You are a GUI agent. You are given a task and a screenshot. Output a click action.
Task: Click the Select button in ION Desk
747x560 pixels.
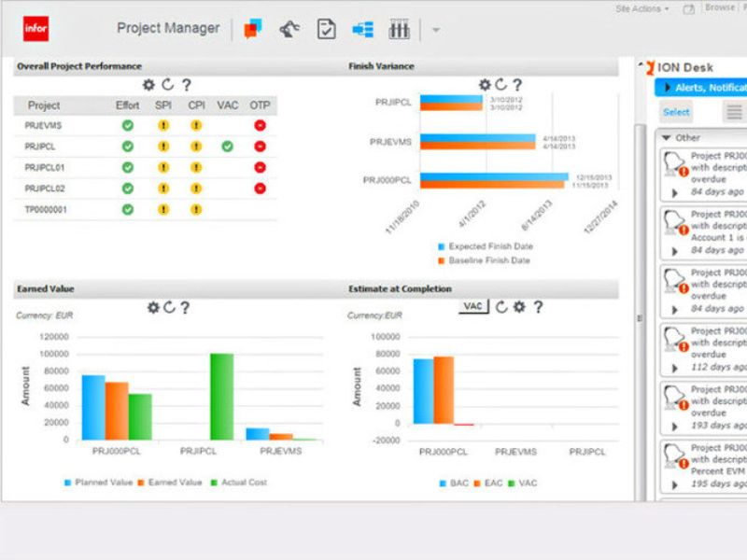pos(676,112)
